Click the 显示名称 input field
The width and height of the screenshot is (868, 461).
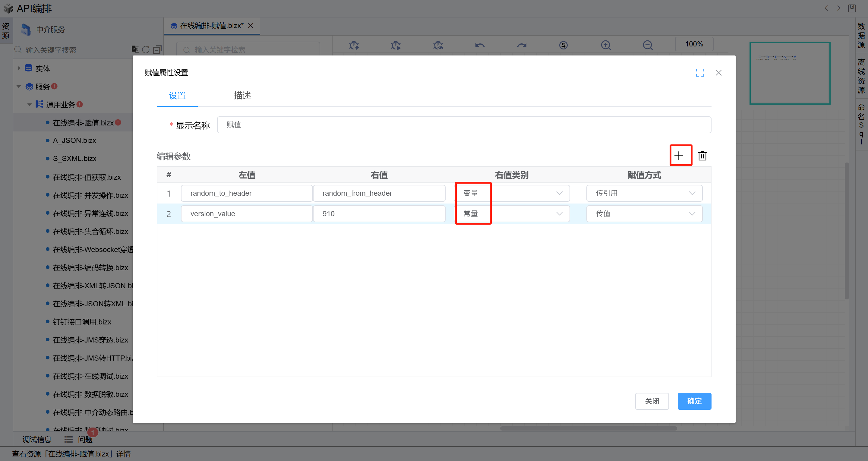click(464, 125)
